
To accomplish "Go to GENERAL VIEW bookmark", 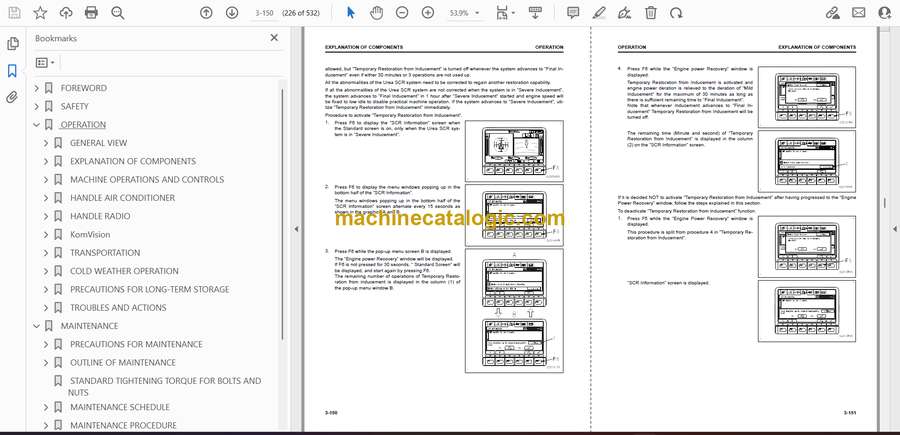I will click(99, 143).
